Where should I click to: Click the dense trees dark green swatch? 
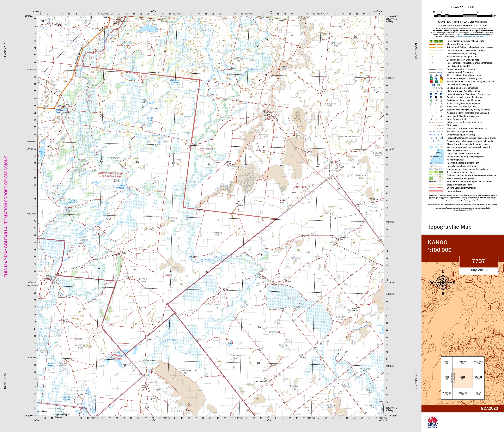(441, 172)
